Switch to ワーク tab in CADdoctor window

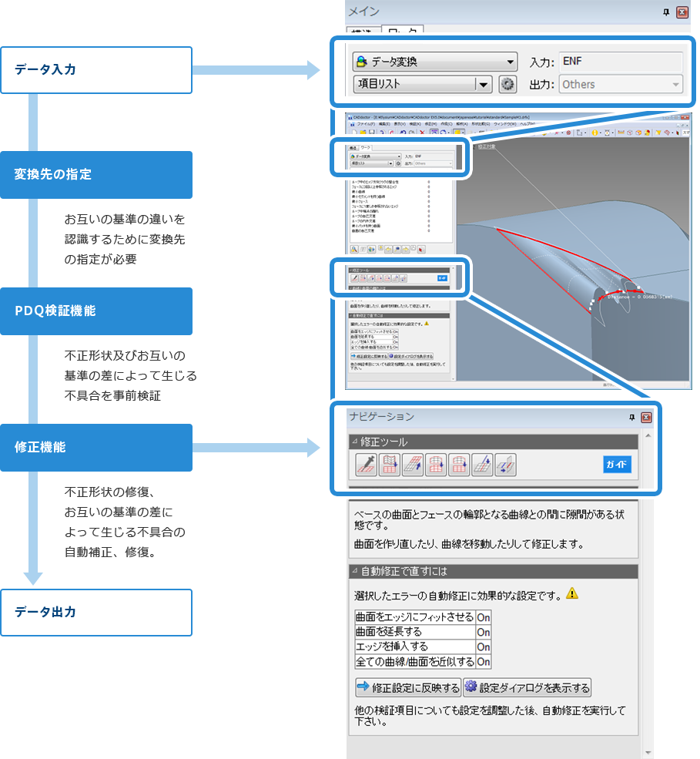point(365,148)
